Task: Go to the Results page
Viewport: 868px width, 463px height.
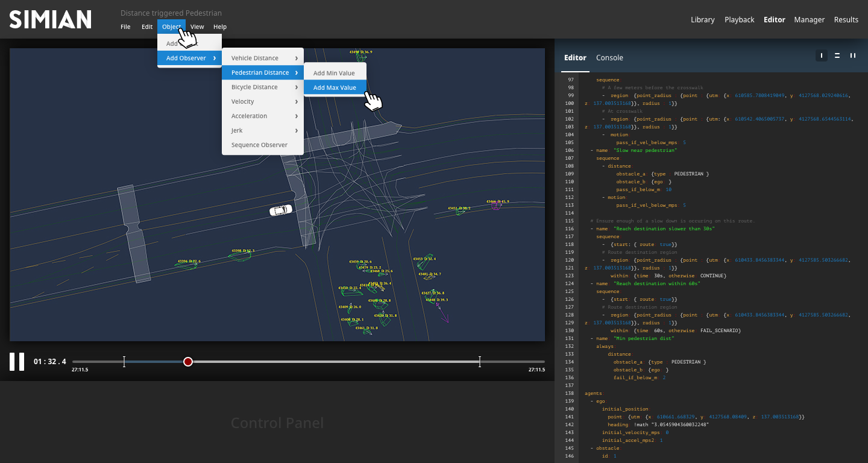Action: click(x=846, y=20)
